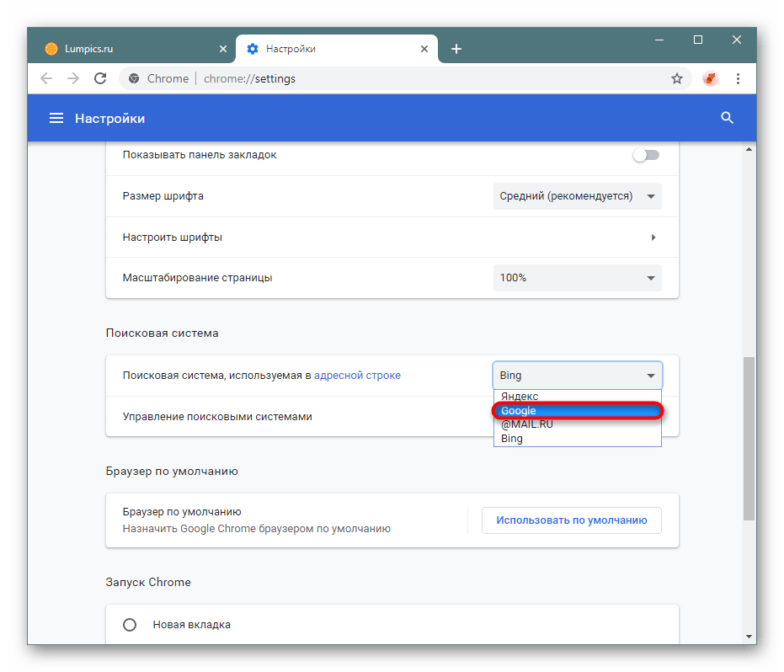Screen dimensions: 784x672
Task: Choose Google in the search engine list
Action: coord(578,410)
